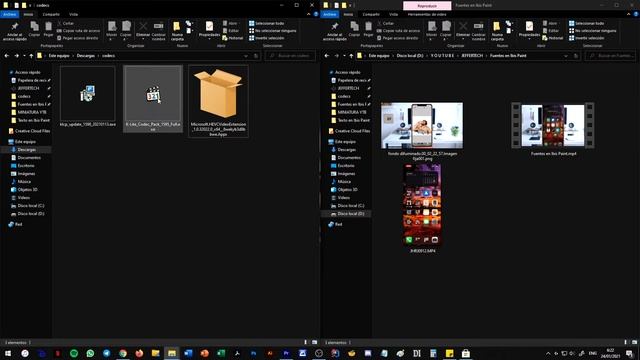Screen dimensions: 640x360
Task: Open Microsoft Store from the taskbar
Action: tap(466, 353)
